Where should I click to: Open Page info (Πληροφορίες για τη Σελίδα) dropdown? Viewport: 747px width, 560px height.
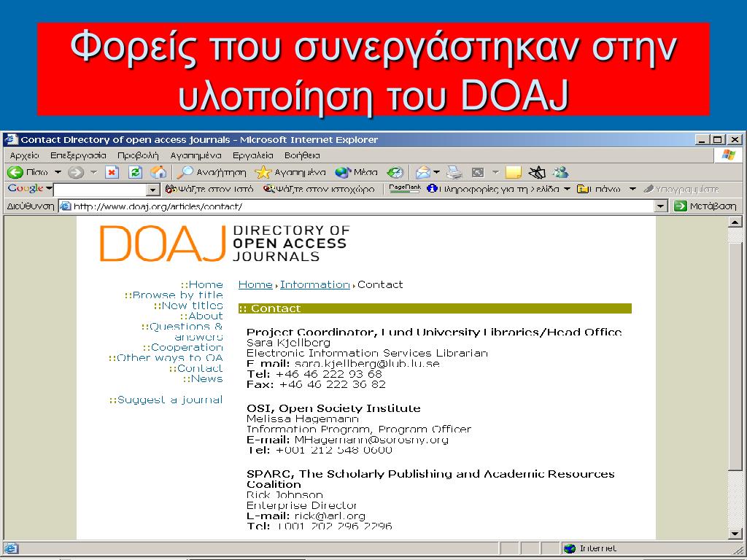pos(498,189)
